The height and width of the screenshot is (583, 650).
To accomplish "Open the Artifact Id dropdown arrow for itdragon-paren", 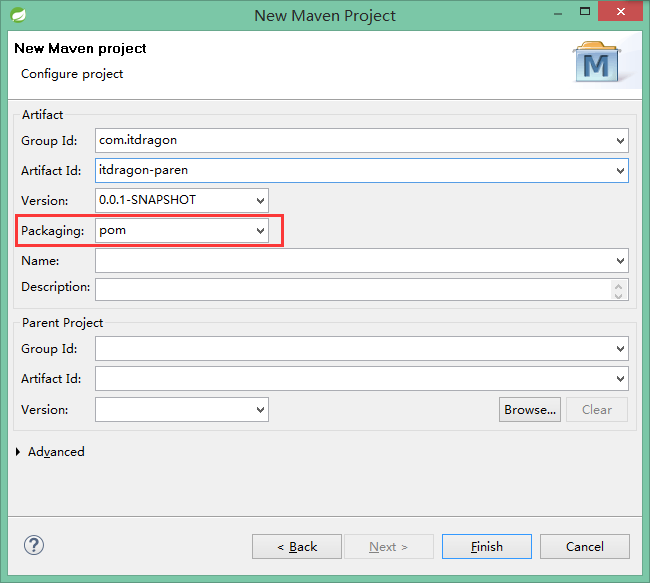I will pos(620,170).
